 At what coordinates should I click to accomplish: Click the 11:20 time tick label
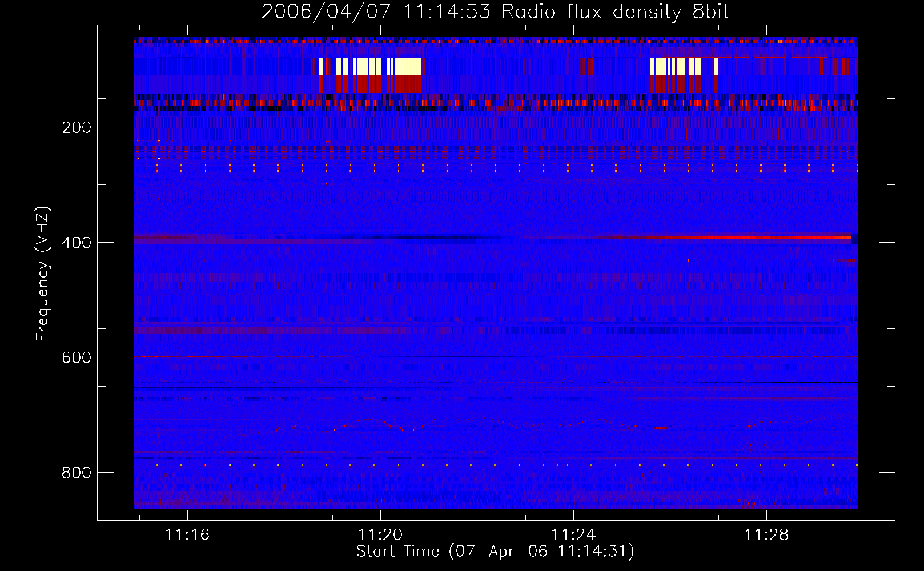click(x=380, y=534)
